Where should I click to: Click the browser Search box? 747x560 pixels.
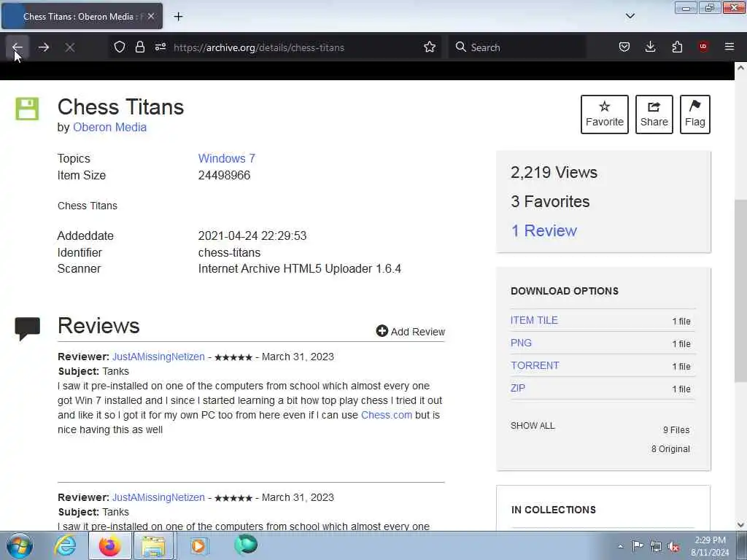[x=517, y=47]
